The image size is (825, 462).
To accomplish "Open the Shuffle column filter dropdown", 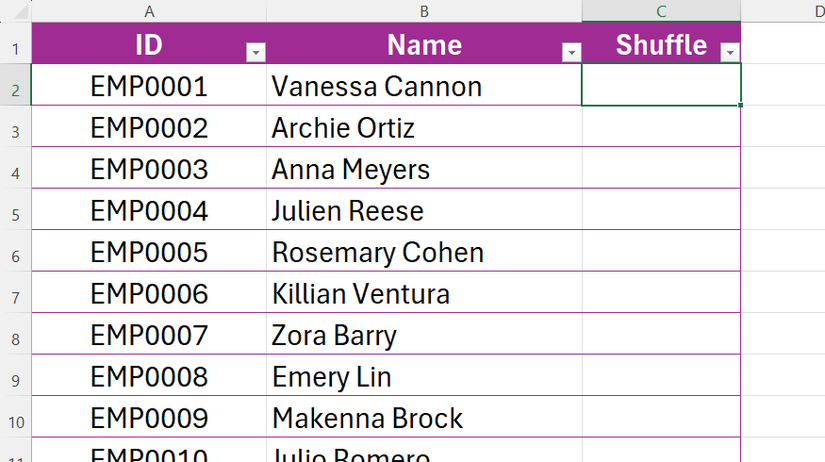I will pos(730,53).
